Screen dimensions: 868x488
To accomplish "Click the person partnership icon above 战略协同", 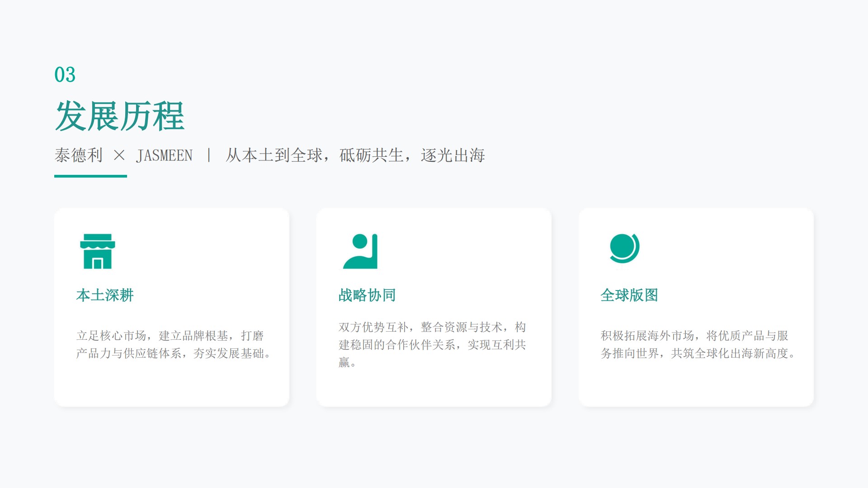I will (360, 251).
